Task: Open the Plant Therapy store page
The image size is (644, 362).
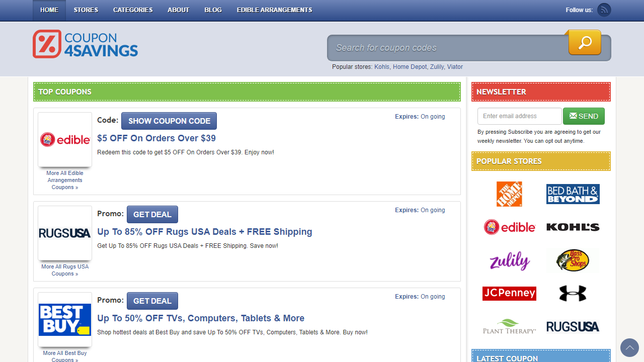Action: tap(509, 326)
